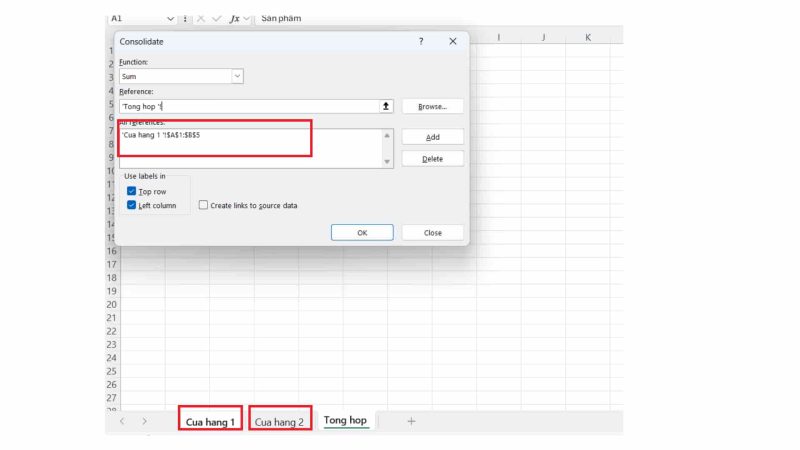Open the Consolidate dialog help icon
This screenshot has height=450, width=800.
(421, 41)
